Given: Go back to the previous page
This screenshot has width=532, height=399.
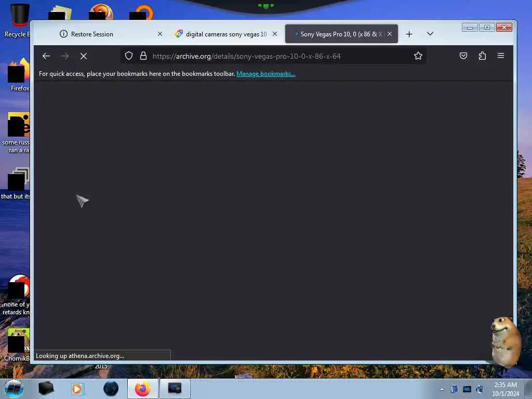Looking at the screenshot, I should (x=46, y=56).
